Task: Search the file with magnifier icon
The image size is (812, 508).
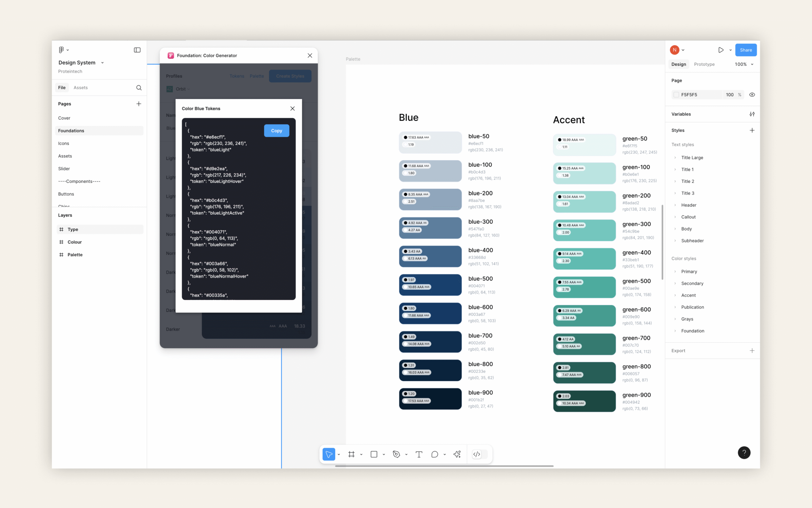Action: point(139,88)
